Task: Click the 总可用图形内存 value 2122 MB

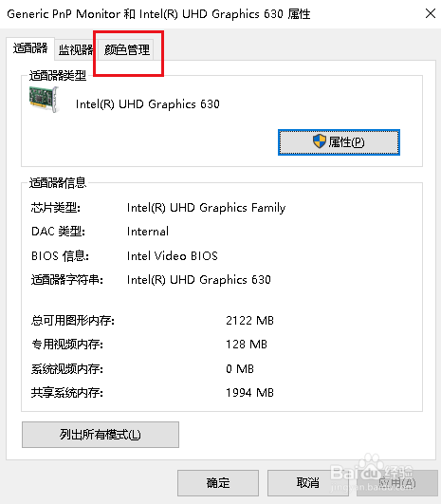Action: tap(249, 321)
